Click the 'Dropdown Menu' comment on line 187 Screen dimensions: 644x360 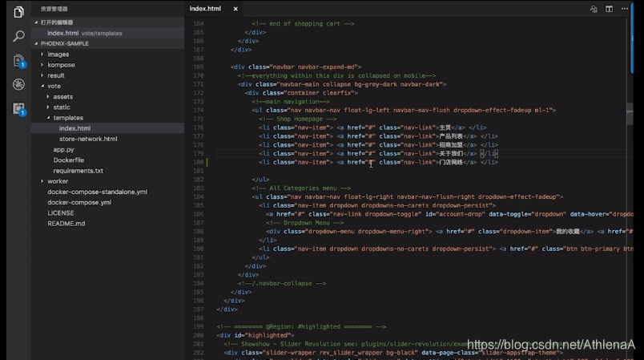tap(304, 223)
